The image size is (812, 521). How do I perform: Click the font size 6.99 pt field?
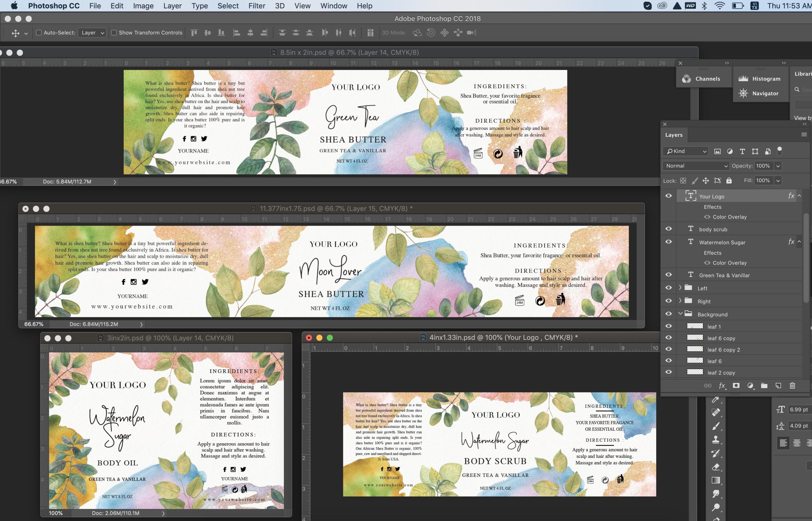pos(800,410)
